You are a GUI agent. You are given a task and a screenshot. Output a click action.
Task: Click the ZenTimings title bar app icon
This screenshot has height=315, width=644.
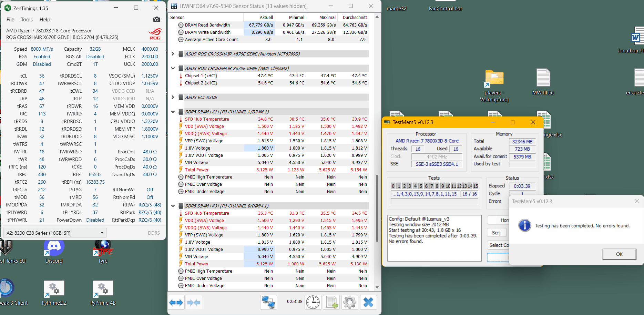coord(8,8)
